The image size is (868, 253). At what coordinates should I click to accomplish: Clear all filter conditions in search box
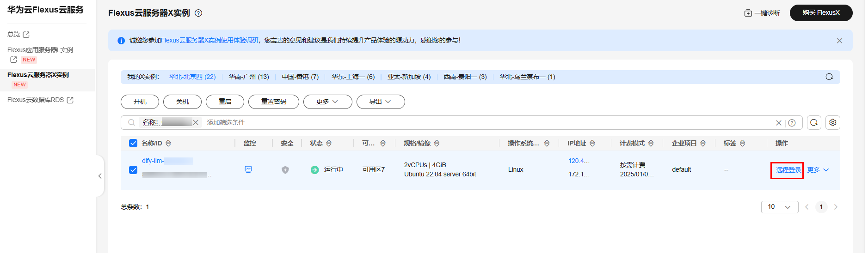pyautogui.click(x=779, y=123)
